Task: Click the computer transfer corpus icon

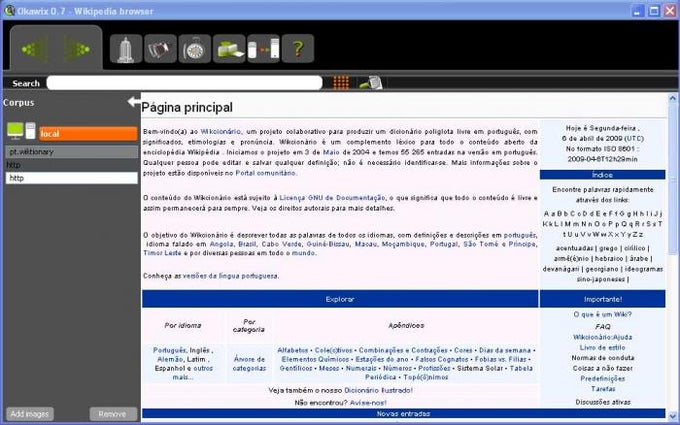Action: 263,49
